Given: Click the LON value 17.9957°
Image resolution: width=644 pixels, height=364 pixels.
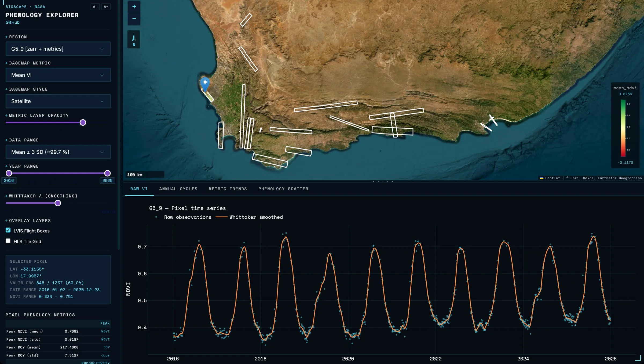Looking at the screenshot, I should pos(31,276).
